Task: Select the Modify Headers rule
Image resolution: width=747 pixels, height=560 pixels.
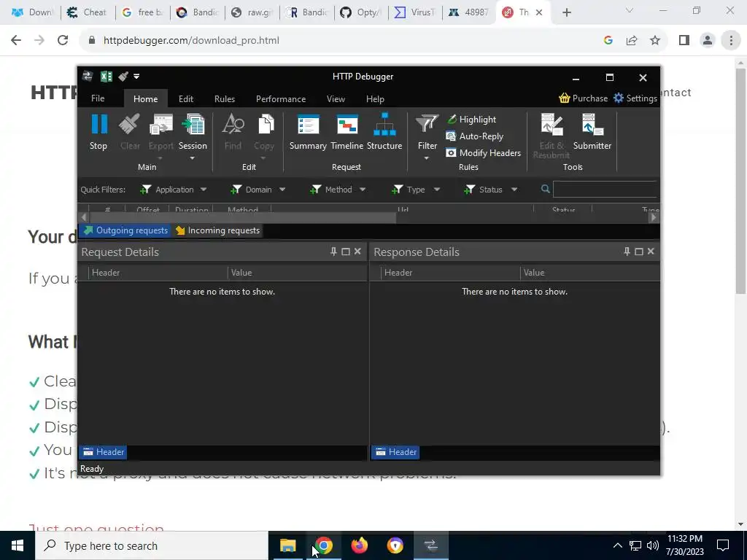Action: 483,153
